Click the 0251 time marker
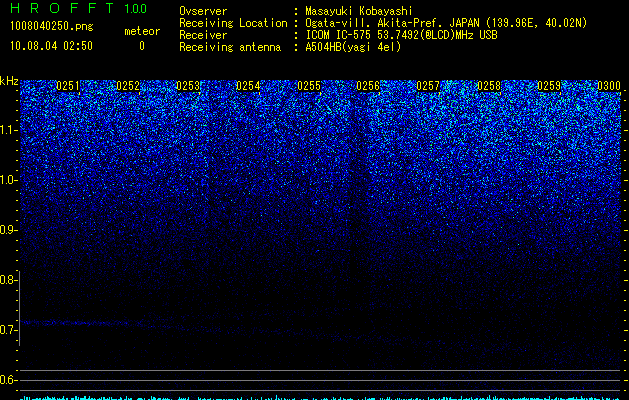 click(x=68, y=86)
